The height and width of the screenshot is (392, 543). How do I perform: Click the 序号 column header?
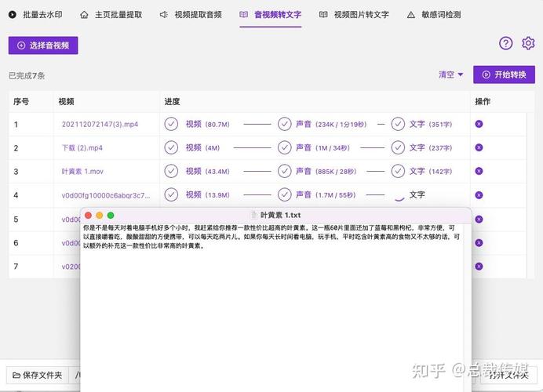pyautogui.click(x=21, y=101)
